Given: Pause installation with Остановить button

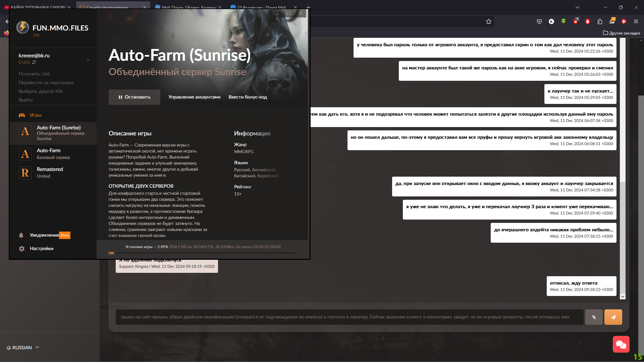Looking at the screenshot, I should (134, 97).
